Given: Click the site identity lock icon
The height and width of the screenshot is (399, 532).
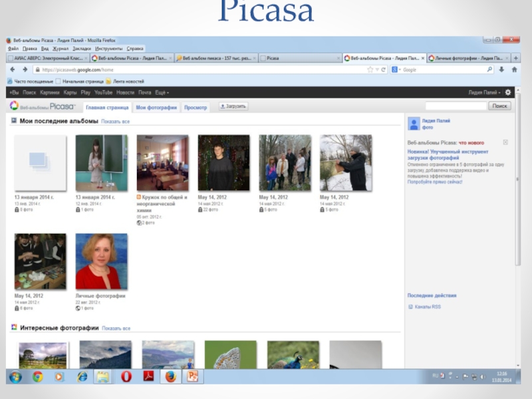Looking at the screenshot, I should click(x=37, y=70).
